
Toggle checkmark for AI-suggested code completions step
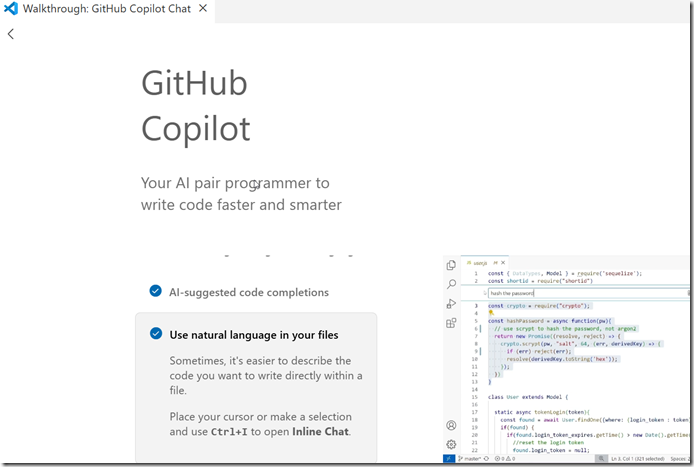click(x=155, y=291)
